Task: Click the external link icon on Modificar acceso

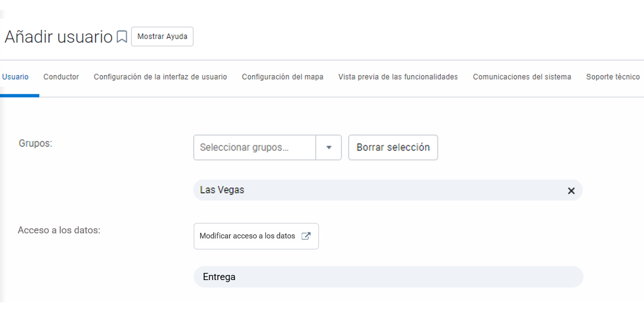Action: tap(306, 236)
